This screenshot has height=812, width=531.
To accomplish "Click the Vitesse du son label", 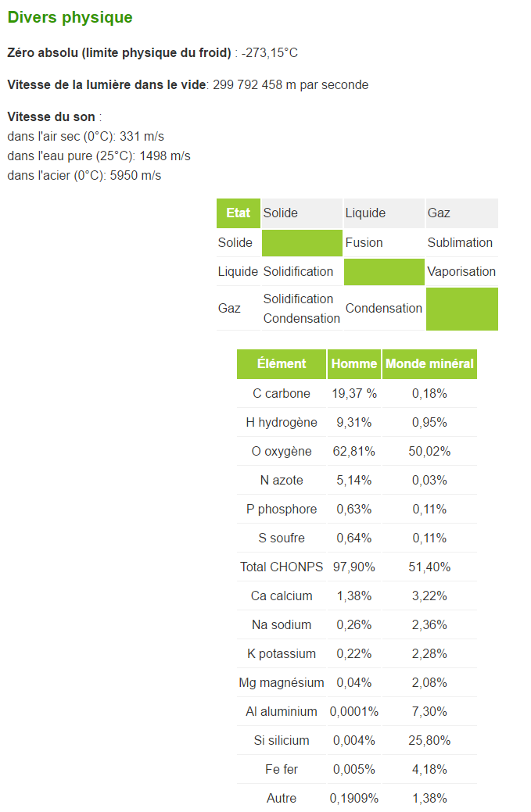I will 52,116.
